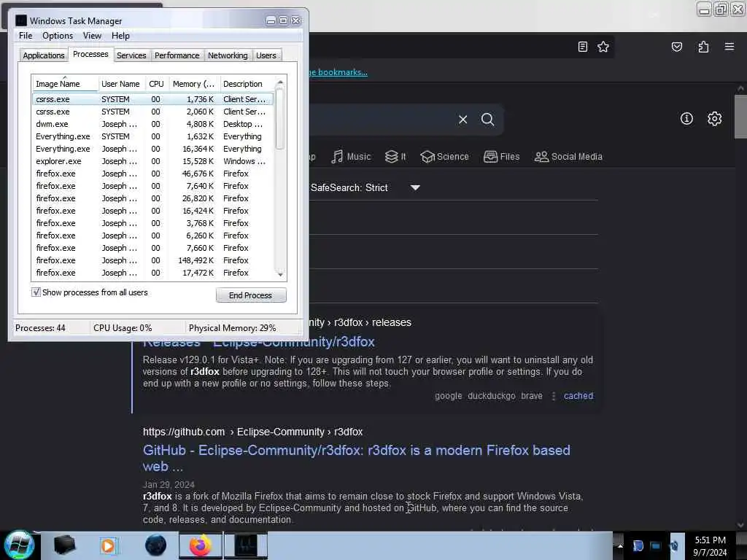This screenshot has width=747, height=560.
Task: Click the magnifying glass search icon
Action: tap(487, 119)
